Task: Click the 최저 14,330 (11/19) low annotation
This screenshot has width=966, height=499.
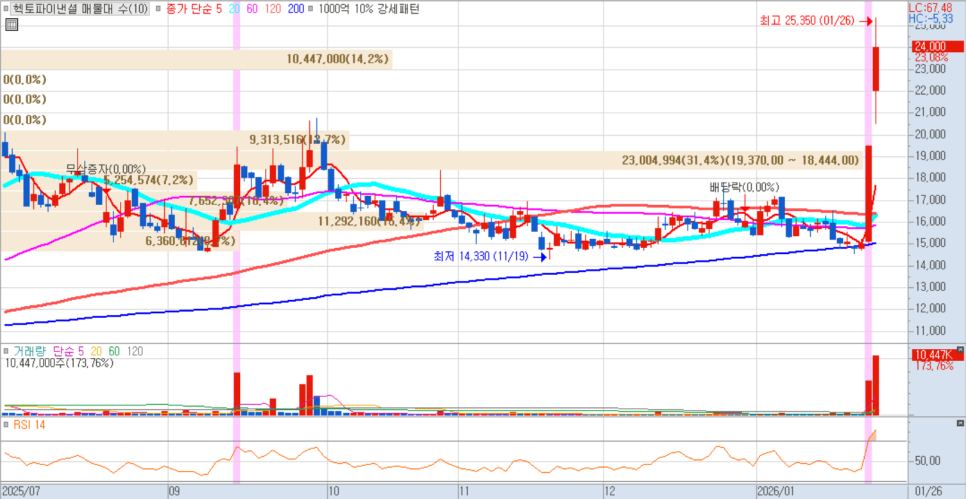Action: point(482,257)
